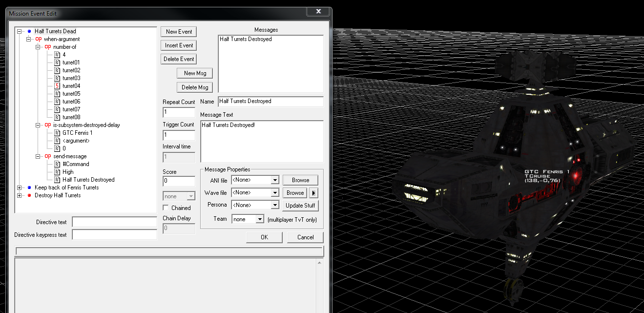
Task: Click the red 'op' icon beside when-argument
Action: pos(39,39)
